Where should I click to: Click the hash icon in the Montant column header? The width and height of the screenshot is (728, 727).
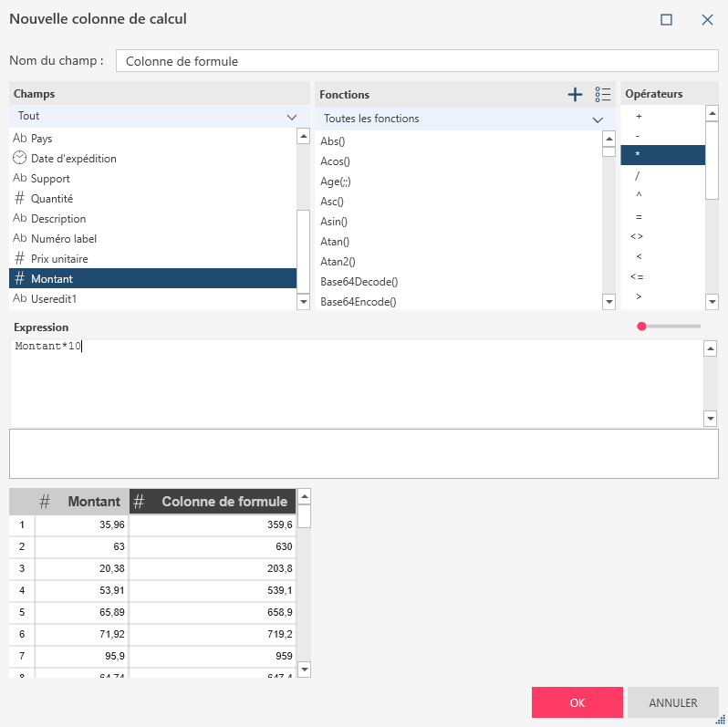tap(45, 502)
